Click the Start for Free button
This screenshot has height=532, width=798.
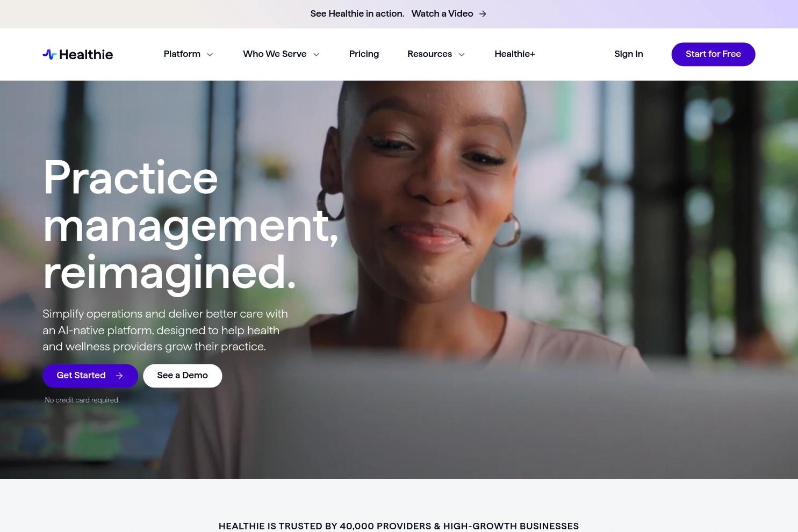tap(713, 54)
